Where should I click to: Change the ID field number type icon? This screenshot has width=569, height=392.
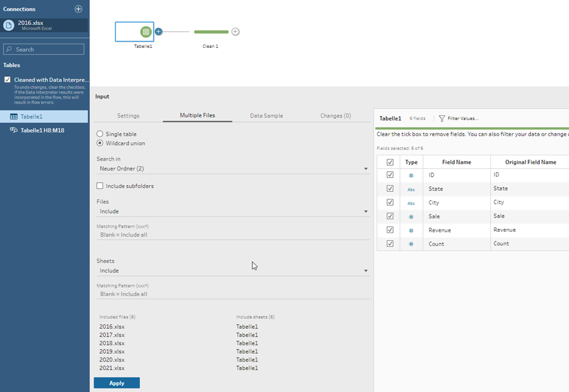coord(411,175)
